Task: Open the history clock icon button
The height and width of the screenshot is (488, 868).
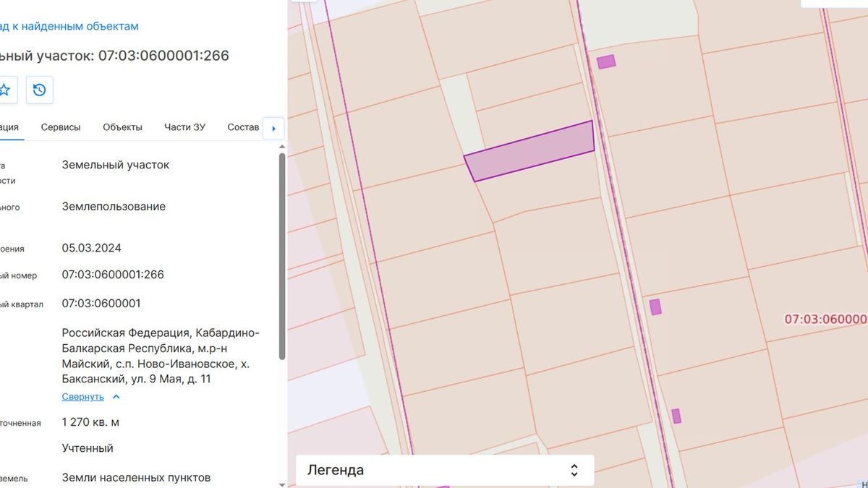Action: point(39,90)
